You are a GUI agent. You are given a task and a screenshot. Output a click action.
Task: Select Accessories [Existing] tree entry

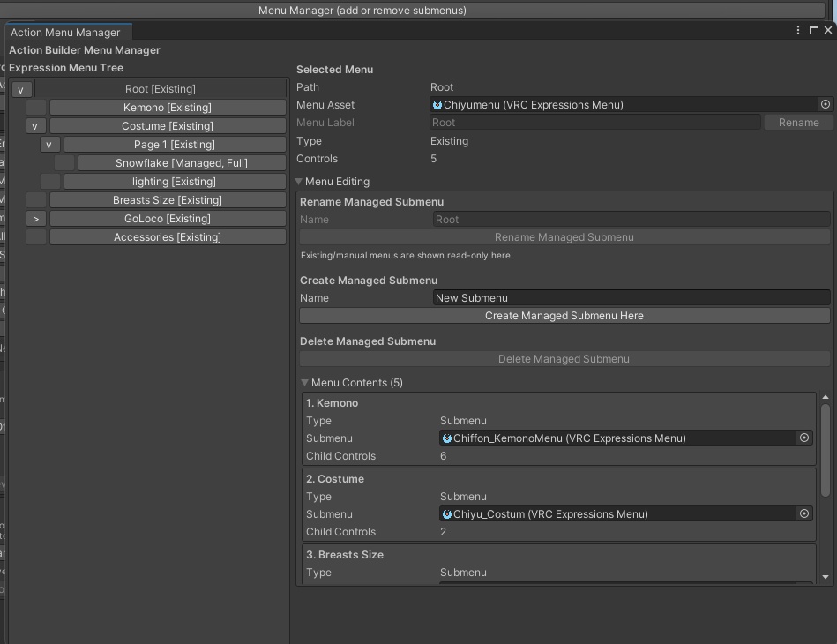click(168, 237)
